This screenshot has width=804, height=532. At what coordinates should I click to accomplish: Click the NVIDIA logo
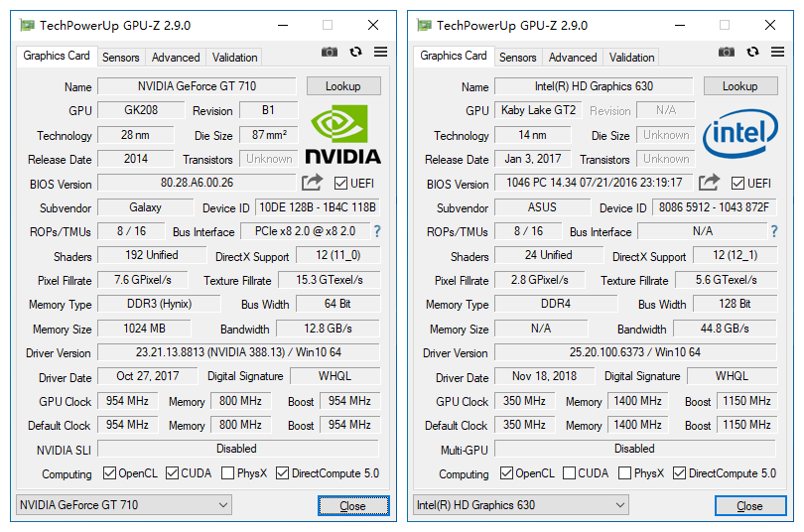(343, 134)
